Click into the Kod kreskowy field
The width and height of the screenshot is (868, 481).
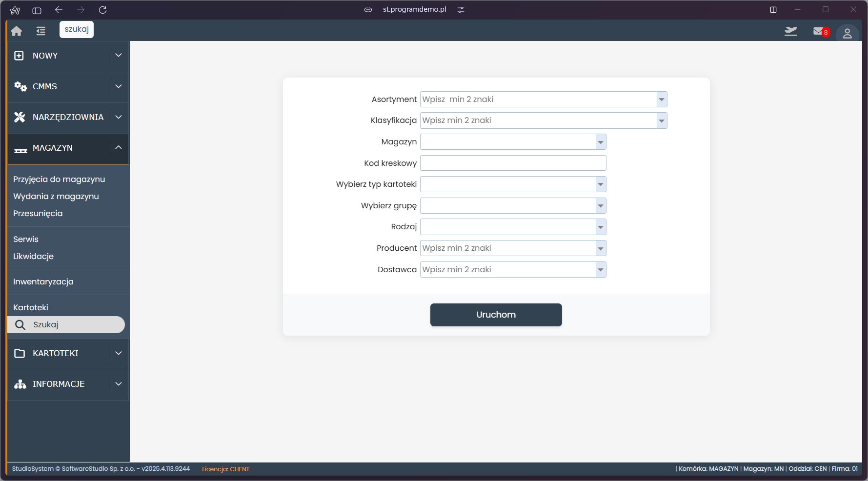513,163
